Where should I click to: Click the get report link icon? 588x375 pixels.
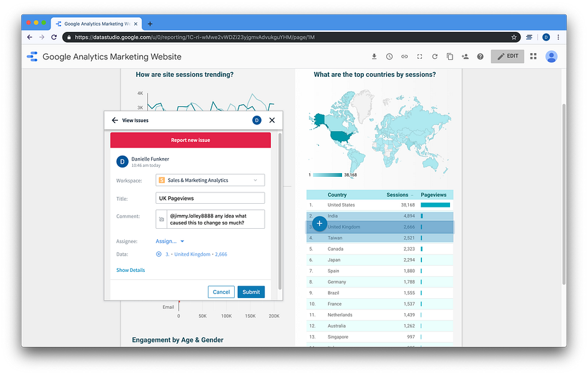point(404,57)
